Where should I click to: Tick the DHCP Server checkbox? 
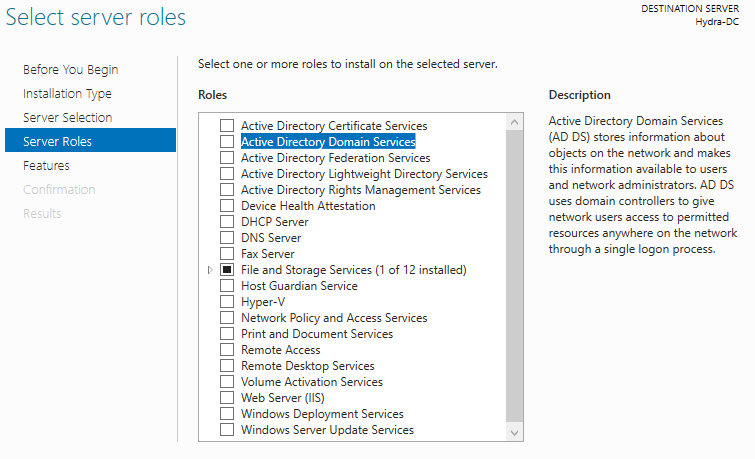(227, 222)
